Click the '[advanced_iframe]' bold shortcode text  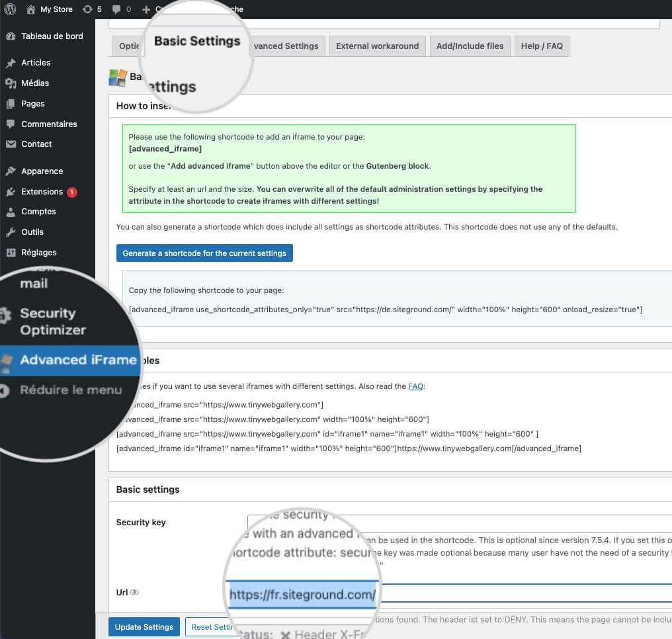(x=165, y=149)
